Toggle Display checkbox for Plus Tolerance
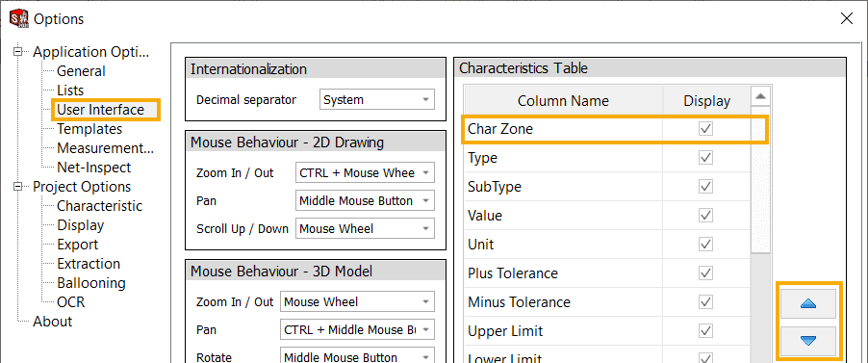Screen dimensions: 868x363 tap(705, 273)
